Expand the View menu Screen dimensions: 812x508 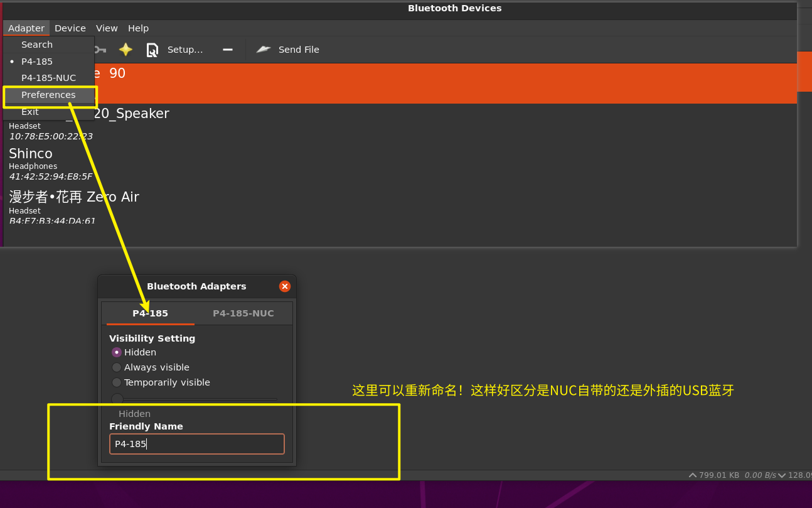coord(107,28)
